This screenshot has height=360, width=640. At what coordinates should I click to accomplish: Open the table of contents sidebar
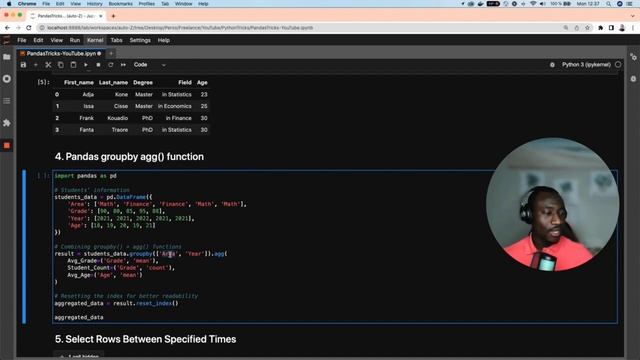tap(7, 101)
